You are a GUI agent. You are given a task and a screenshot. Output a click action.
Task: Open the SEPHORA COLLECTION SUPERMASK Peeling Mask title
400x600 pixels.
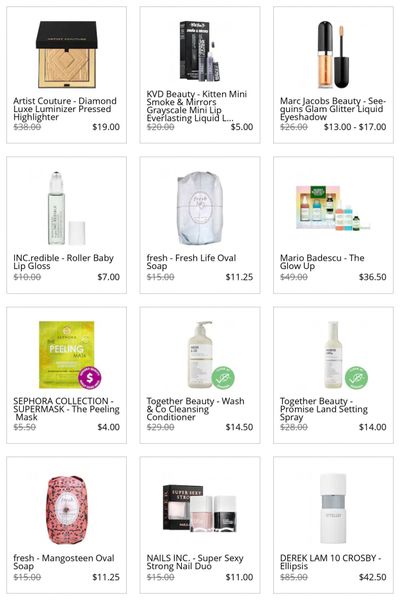pyautogui.click(x=66, y=409)
